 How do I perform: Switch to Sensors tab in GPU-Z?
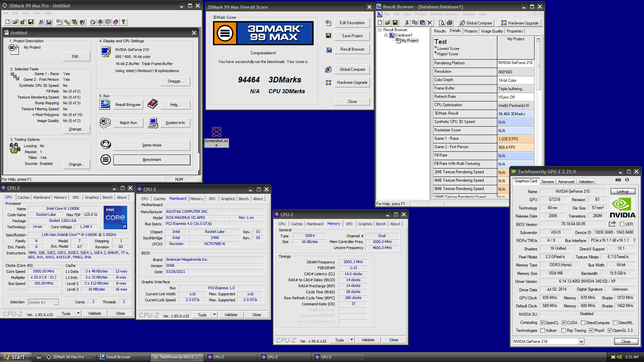pyautogui.click(x=547, y=181)
